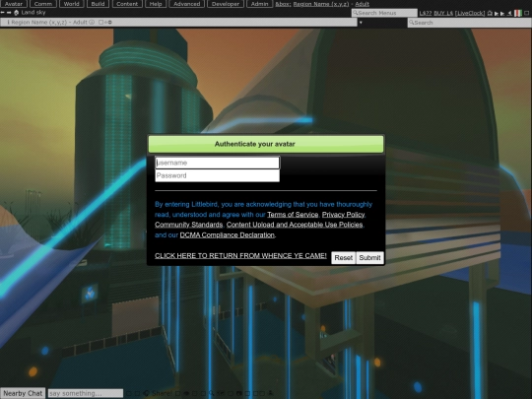
Task: Click the home icon beside Land sky
Action: click(16, 13)
